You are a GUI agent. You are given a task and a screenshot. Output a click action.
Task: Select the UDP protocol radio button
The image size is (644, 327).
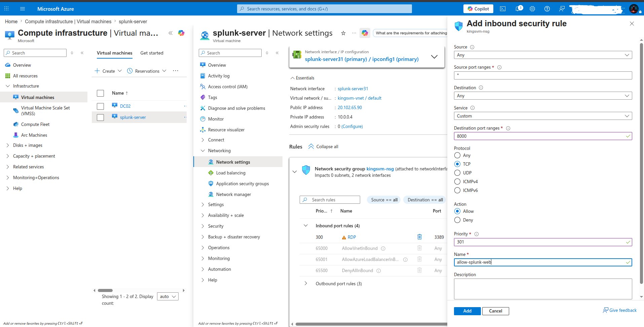(x=457, y=173)
